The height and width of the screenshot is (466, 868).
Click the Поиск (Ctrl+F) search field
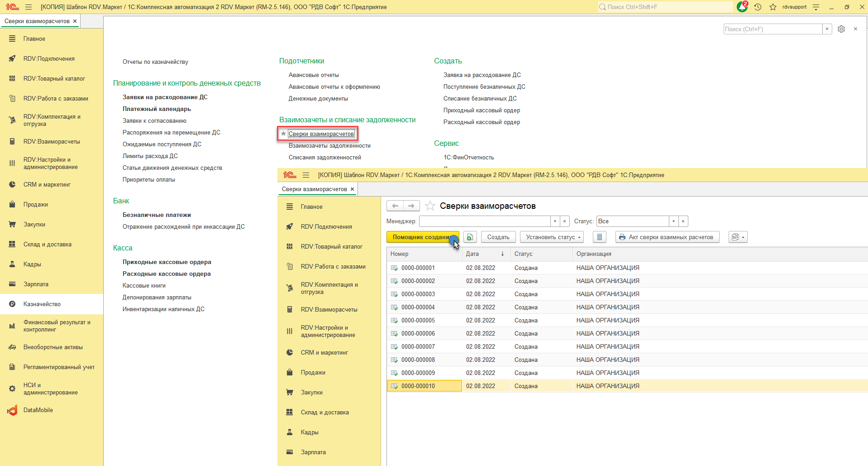coord(773,29)
